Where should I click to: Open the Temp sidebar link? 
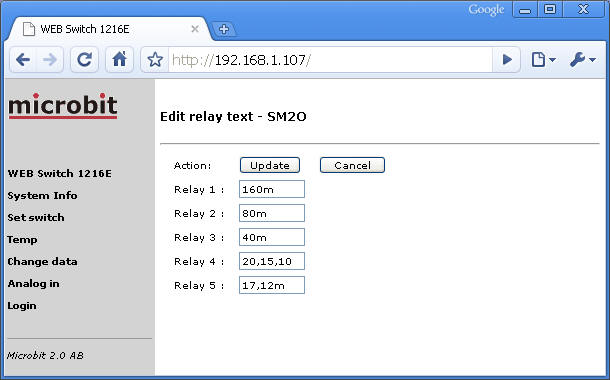click(x=22, y=240)
